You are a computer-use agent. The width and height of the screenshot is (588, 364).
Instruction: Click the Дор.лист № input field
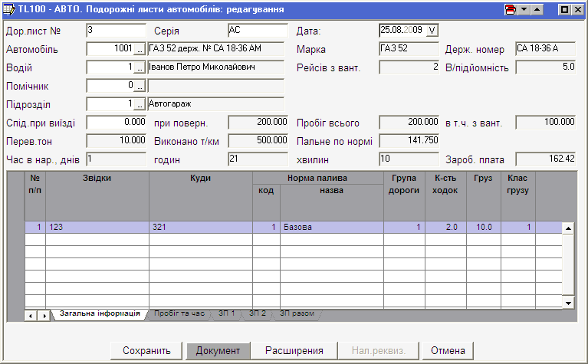coord(116,31)
